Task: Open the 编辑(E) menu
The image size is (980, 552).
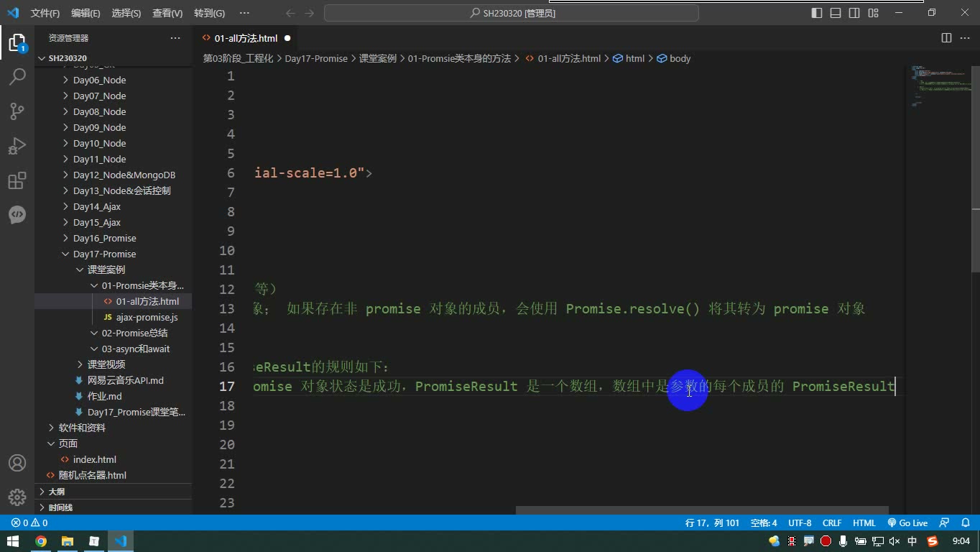Action: [x=85, y=13]
